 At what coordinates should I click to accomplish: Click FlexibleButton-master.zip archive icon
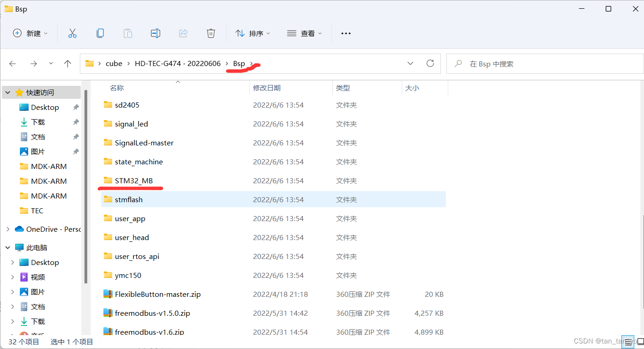(x=108, y=294)
